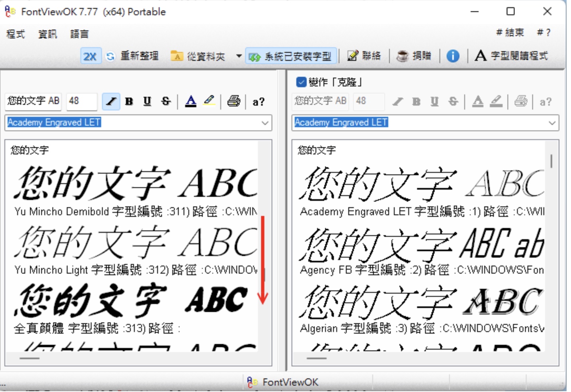
Task: Click the disabled highlight icon in right panel
Action: coord(496,102)
